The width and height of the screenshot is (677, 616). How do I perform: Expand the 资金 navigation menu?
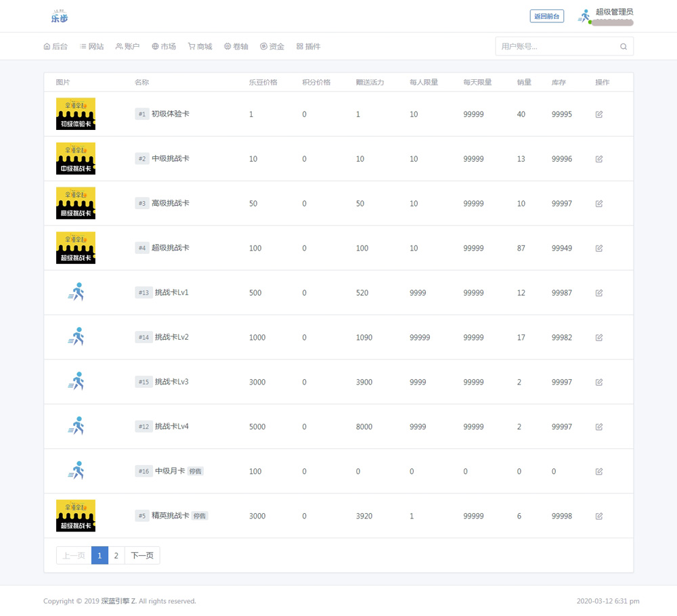click(x=272, y=47)
